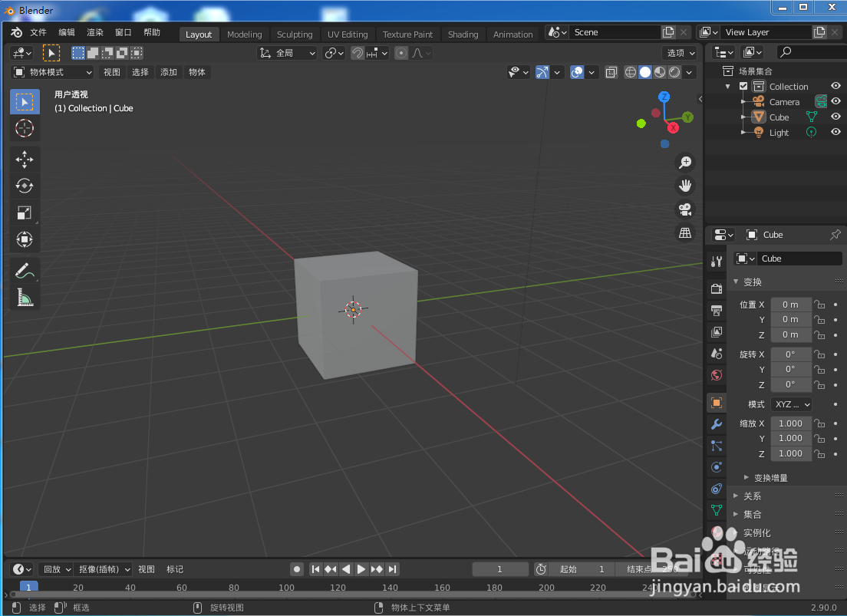This screenshot has width=847, height=616.
Task: Hide the Cube using its eye toggle
Action: pos(835,117)
